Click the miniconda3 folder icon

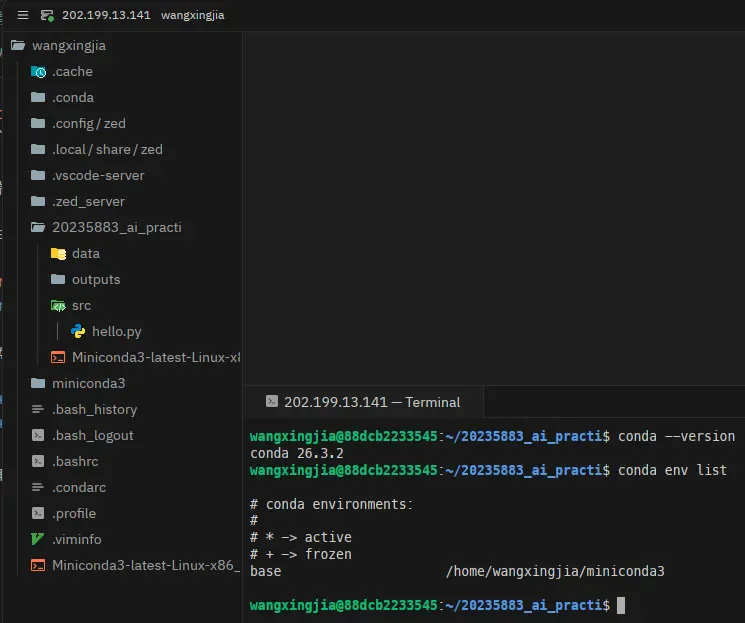point(38,383)
